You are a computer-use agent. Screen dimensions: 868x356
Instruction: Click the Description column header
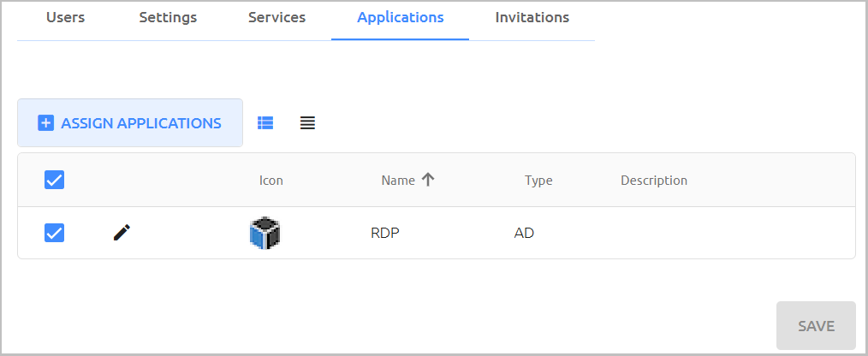click(654, 181)
